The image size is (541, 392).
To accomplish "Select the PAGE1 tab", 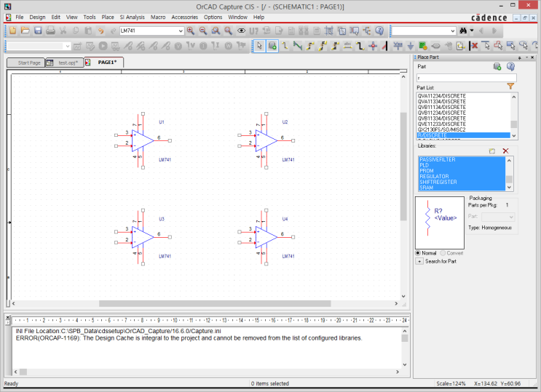I will tap(104, 63).
